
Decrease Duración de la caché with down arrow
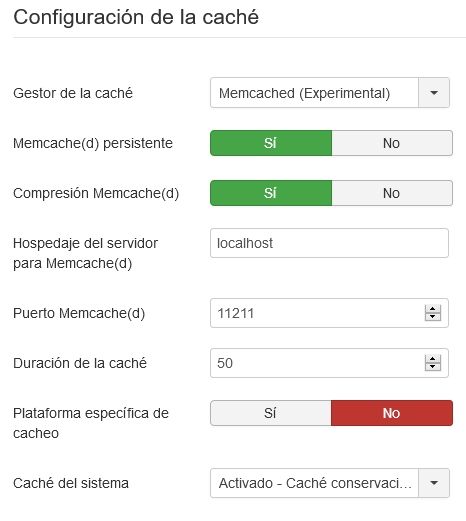[x=433, y=367]
